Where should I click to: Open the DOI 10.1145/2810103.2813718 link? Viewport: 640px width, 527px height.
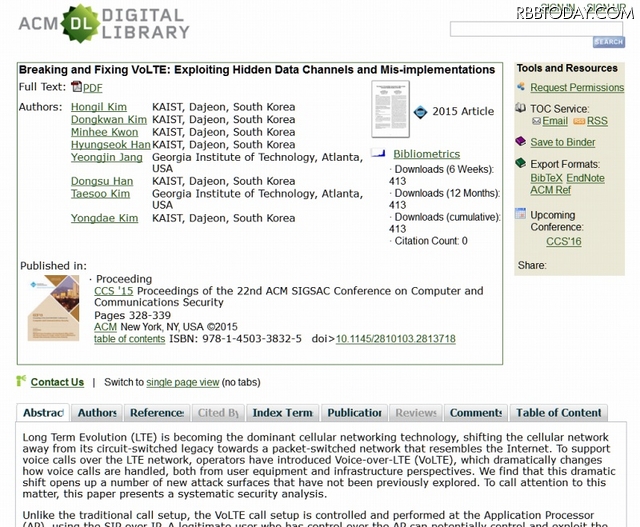tap(396, 339)
